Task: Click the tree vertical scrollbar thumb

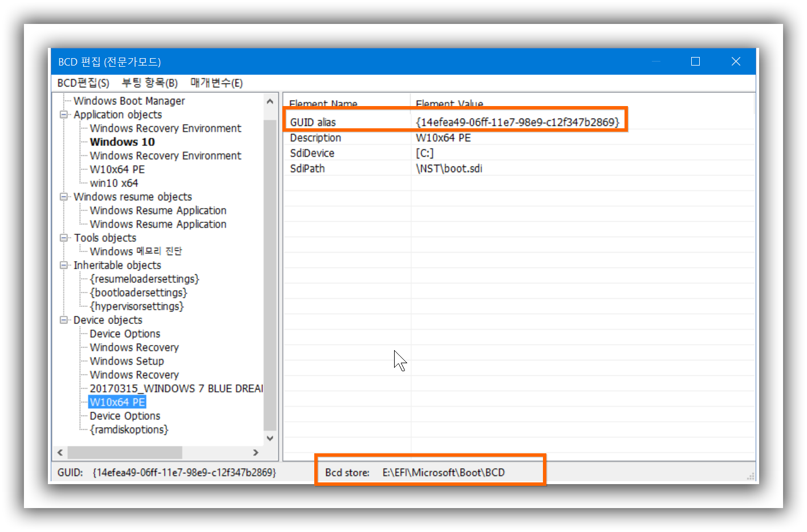Action: click(270, 275)
